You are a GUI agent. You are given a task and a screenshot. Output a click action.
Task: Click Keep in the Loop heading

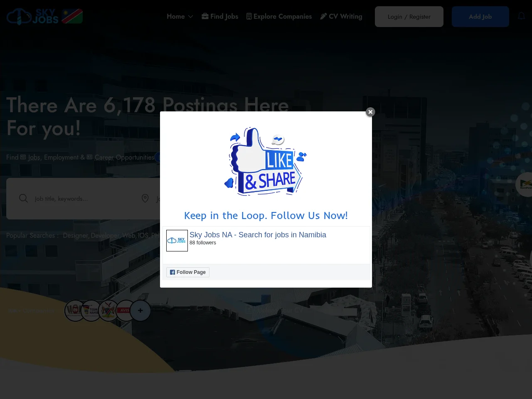click(266, 216)
